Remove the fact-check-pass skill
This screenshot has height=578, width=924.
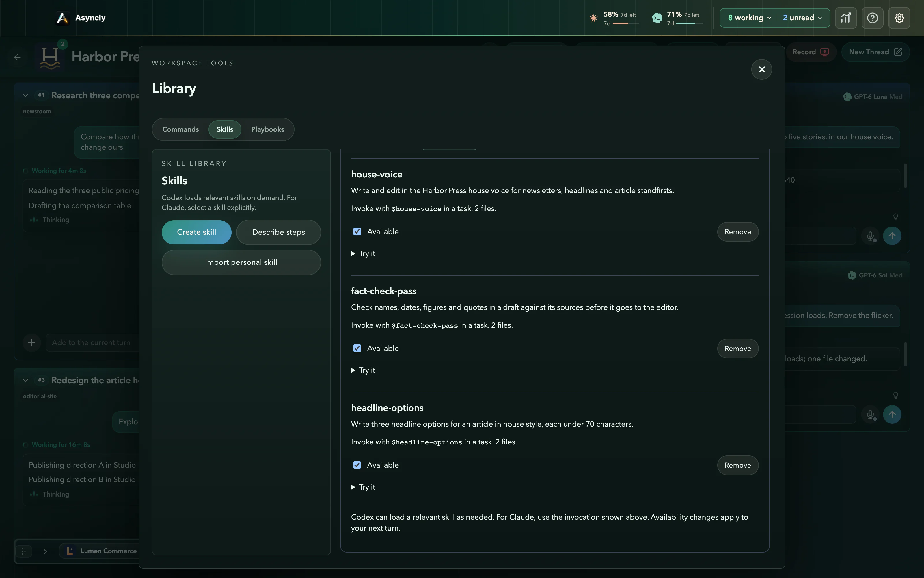coord(738,349)
